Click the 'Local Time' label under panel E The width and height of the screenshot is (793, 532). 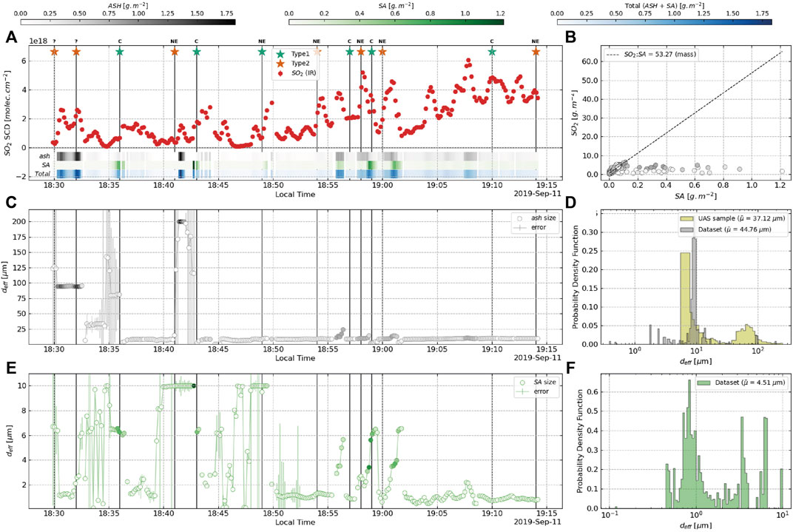pos(295,522)
